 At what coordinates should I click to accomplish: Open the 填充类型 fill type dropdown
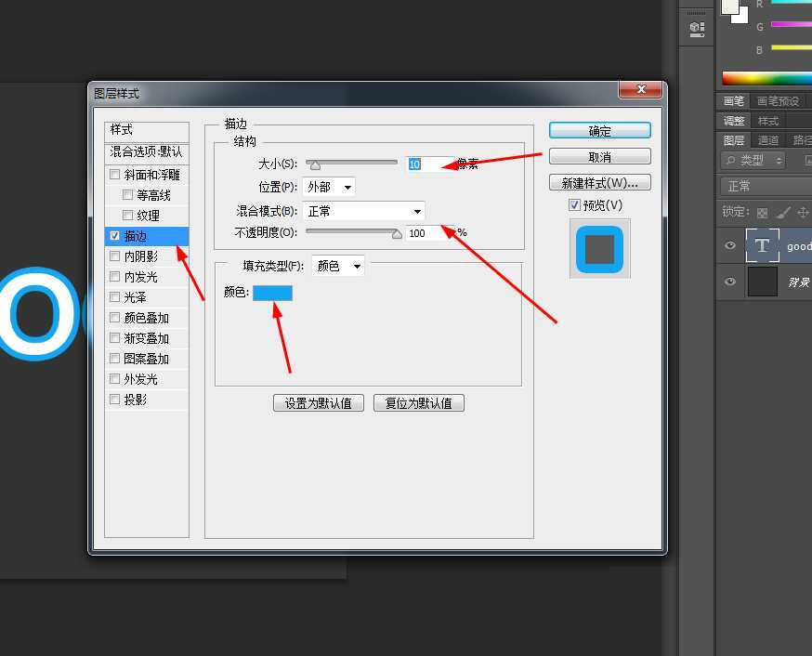(x=337, y=265)
